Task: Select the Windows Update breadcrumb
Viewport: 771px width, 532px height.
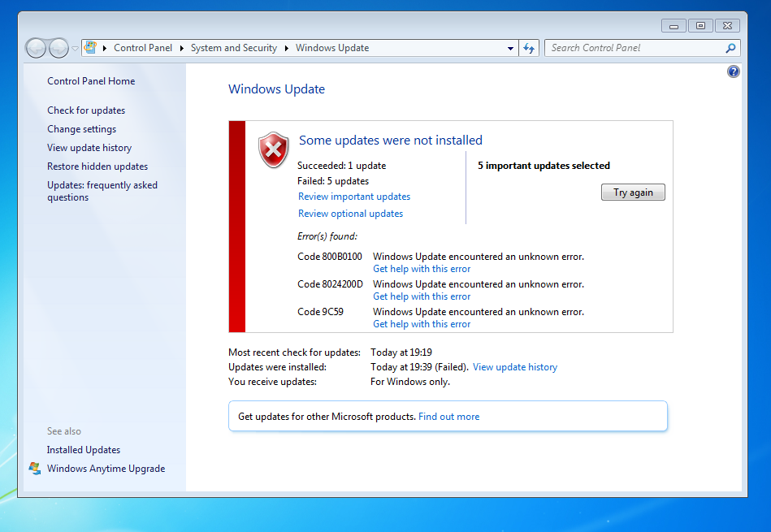Action: [332, 48]
